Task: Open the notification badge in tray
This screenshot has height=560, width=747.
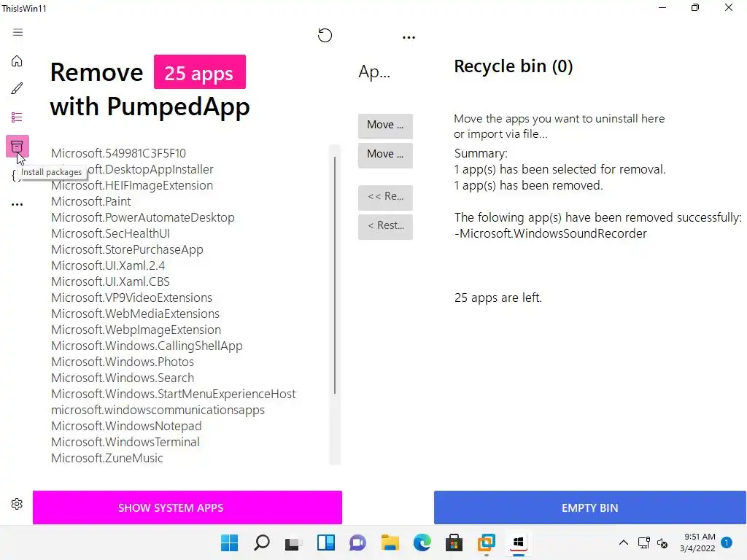Action: tap(727, 542)
